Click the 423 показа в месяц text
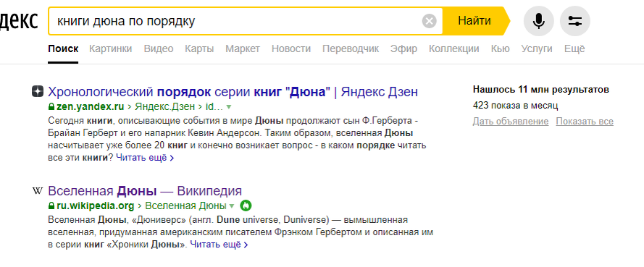The height and width of the screenshot is (267, 644). pyautogui.click(x=516, y=106)
